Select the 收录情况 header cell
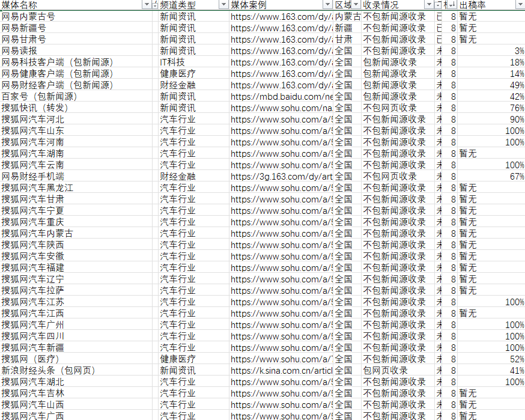Screen dimensions: 525x420 [398, 5]
